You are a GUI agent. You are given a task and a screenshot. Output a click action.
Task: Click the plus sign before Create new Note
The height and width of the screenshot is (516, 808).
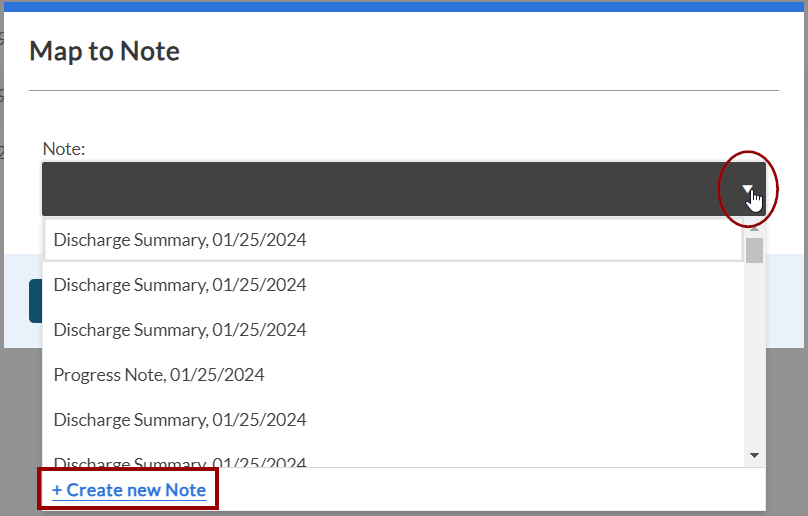[x=57, y=490]
